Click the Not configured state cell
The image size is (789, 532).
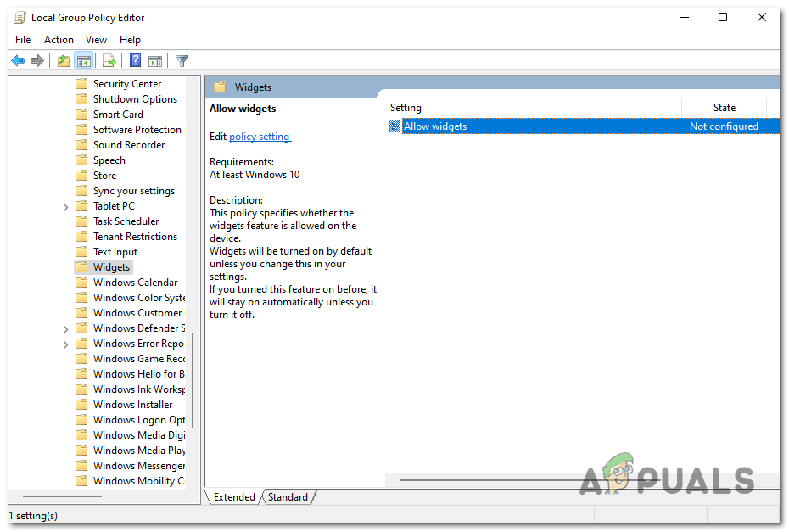(x=724, y=126)
